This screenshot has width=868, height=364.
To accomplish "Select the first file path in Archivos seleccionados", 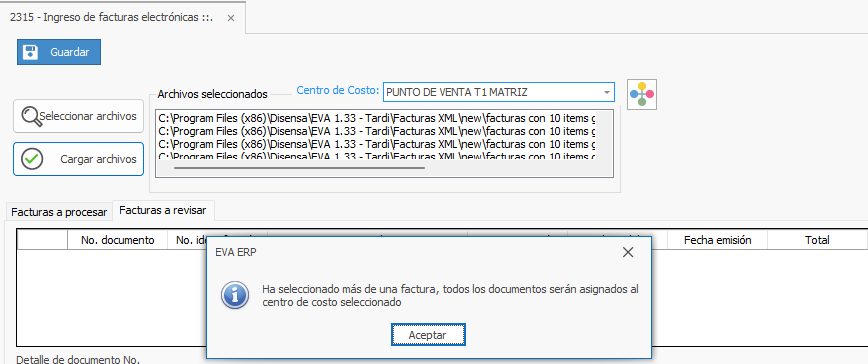I will pos(377,118).
